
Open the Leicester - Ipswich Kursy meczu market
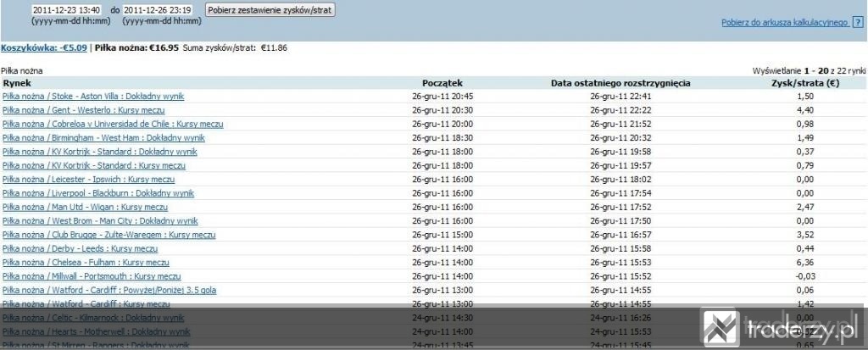tap(88, 180)
